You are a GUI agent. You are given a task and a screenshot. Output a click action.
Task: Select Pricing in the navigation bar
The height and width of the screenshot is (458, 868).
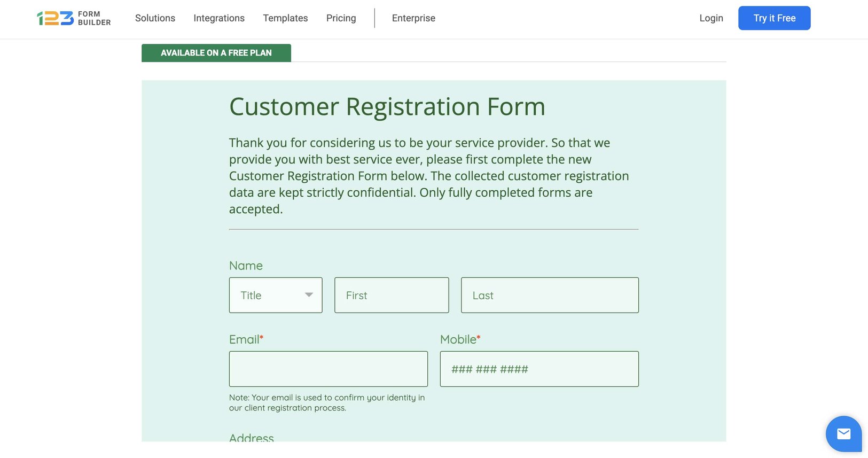point(341,18)
